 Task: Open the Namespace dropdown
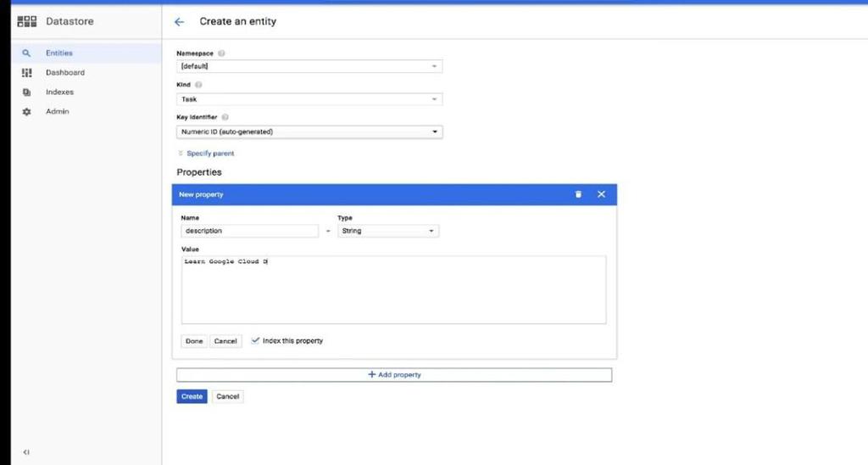(309, 66)
